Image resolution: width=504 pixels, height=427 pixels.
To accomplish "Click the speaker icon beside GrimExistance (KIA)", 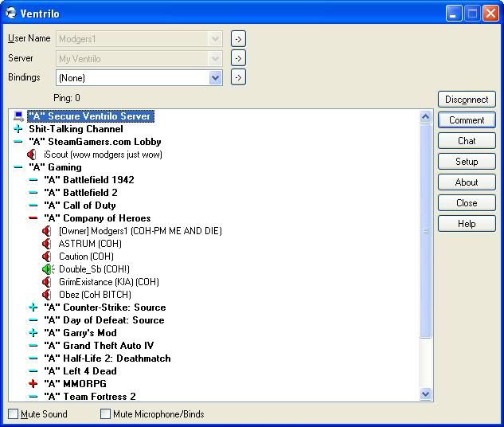I will pos(47,282).
